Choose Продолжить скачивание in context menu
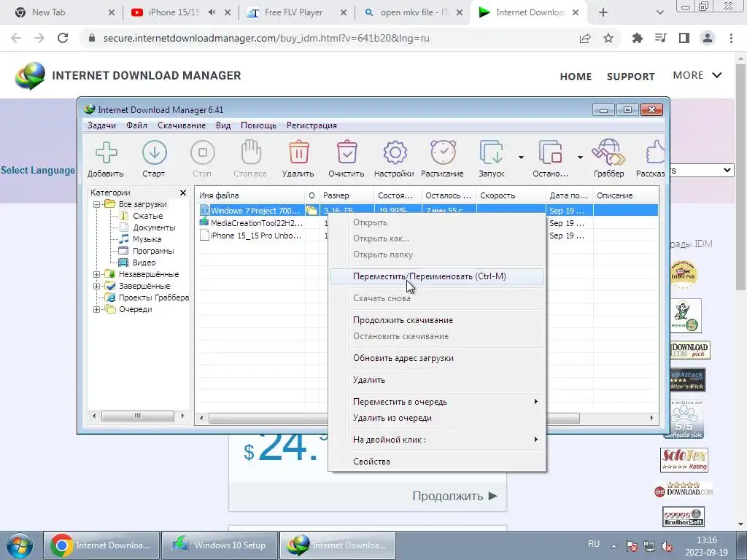The width and height of the screenshot is (747, 560). point(436,320)
